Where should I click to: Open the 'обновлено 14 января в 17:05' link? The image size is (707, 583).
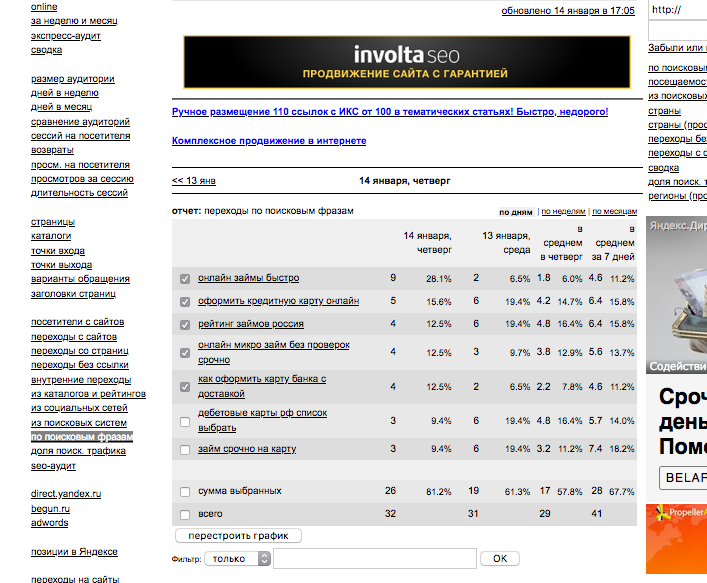(568, 11)
